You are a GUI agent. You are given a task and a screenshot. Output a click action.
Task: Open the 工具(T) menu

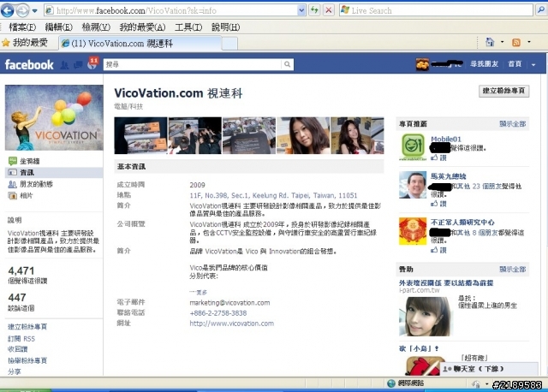coord(188,27)
